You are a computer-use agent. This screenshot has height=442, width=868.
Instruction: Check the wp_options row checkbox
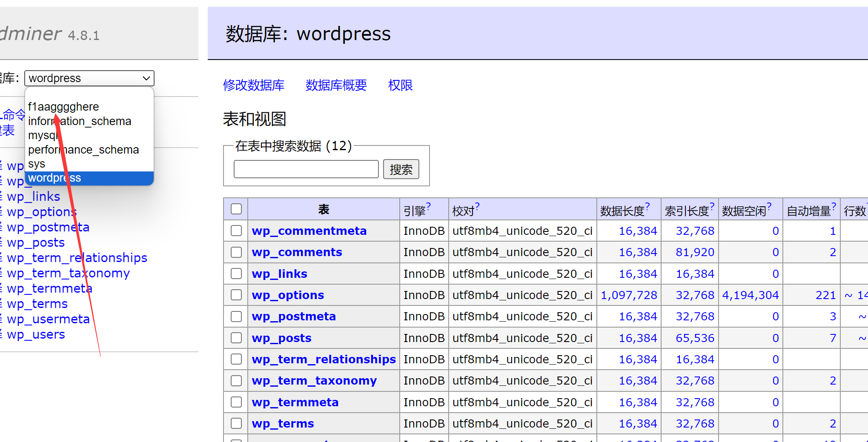tap(236, 295)
